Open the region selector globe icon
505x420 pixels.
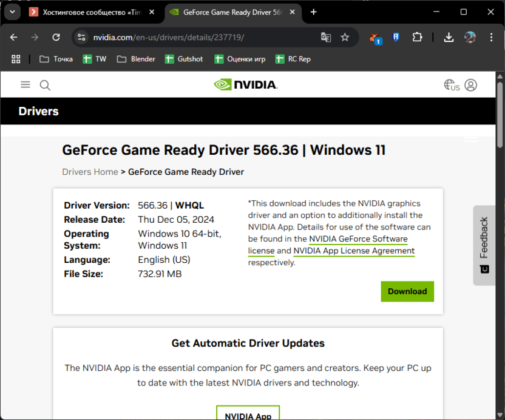click(451, 85)
